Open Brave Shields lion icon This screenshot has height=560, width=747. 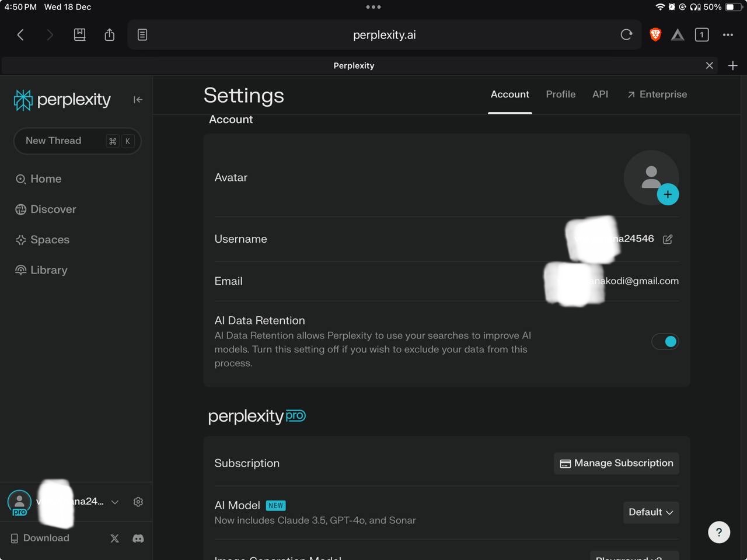pyautogui.click(x=655, y=35)
